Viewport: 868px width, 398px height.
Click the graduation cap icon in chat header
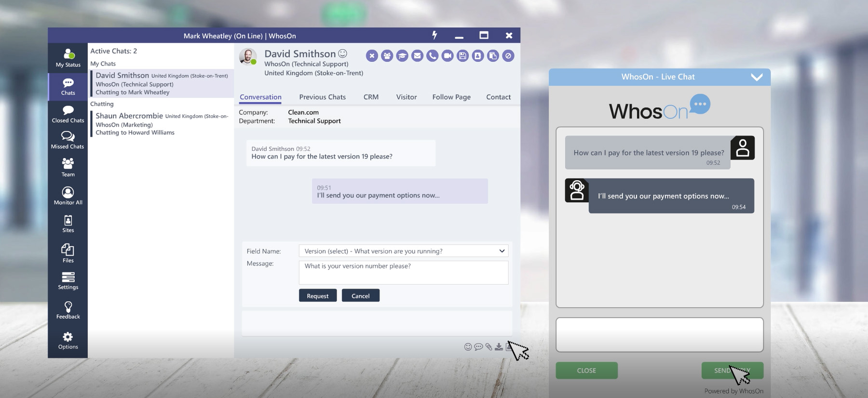tap(402, 56)
